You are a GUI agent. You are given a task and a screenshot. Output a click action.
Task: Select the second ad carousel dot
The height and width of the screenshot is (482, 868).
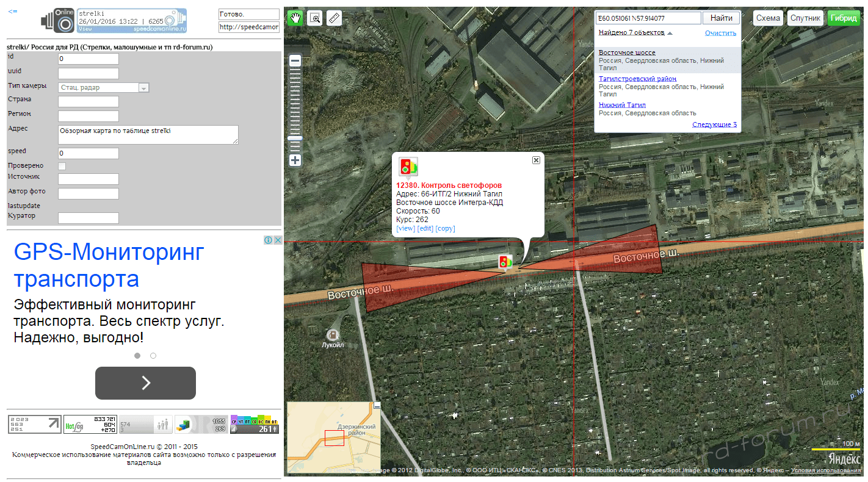[x=153, y=355]
